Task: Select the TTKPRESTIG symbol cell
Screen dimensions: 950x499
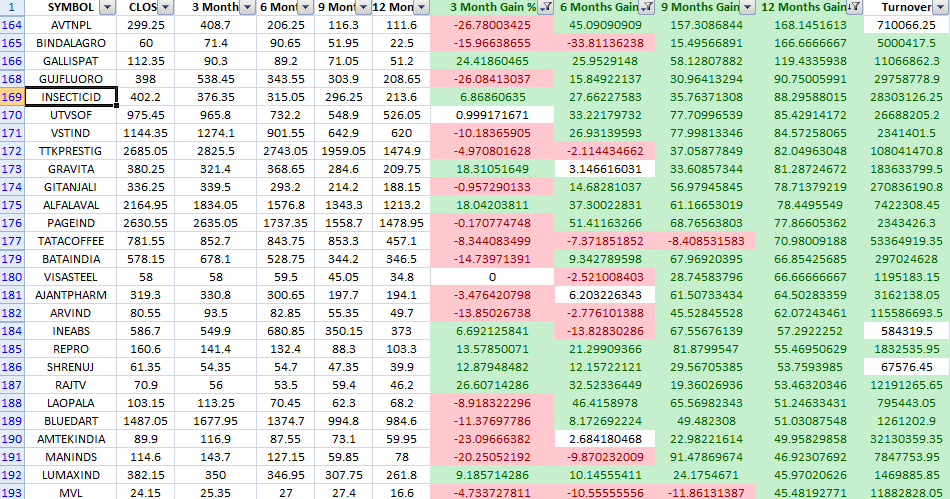Action: [x=71, y=151]
